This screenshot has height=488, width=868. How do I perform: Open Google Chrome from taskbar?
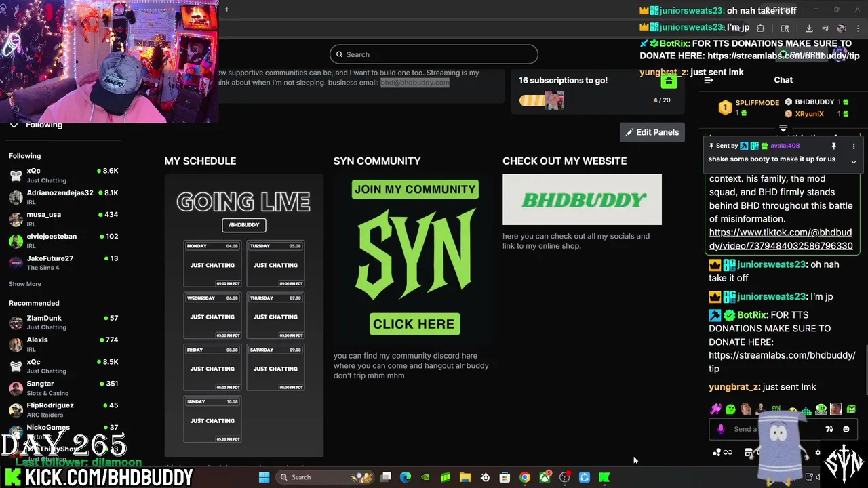click(x=525, y=477)
